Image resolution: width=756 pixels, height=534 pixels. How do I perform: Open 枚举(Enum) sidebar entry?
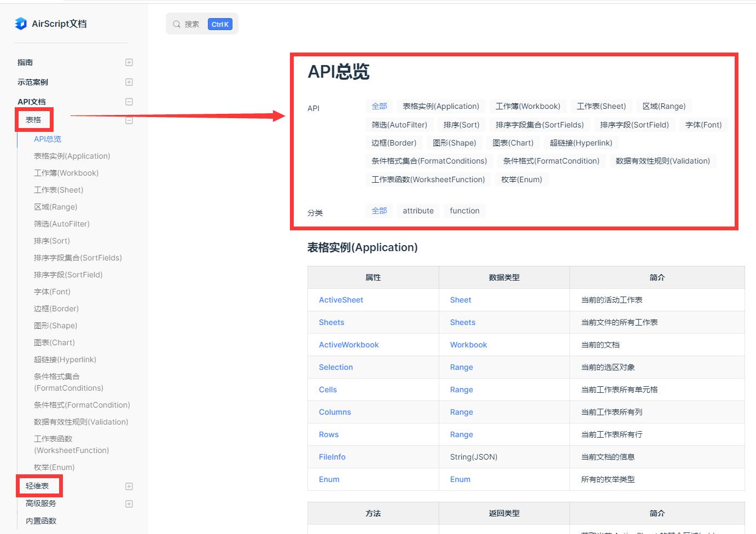(54, 467)
